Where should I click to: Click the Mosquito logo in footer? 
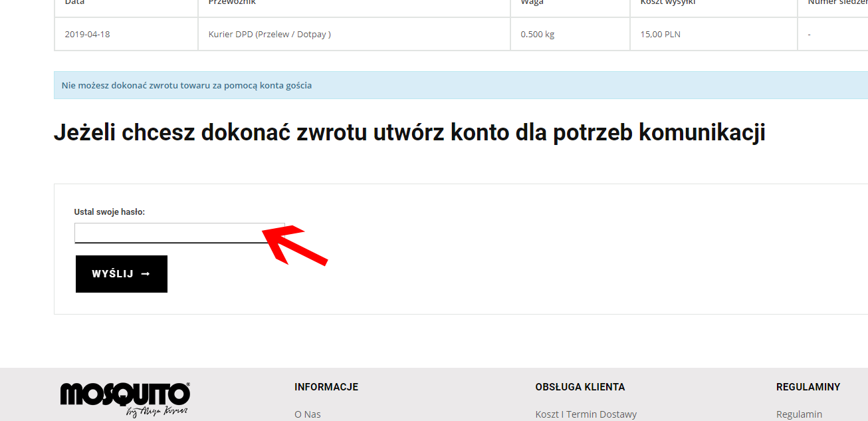(x=125, y=398)
